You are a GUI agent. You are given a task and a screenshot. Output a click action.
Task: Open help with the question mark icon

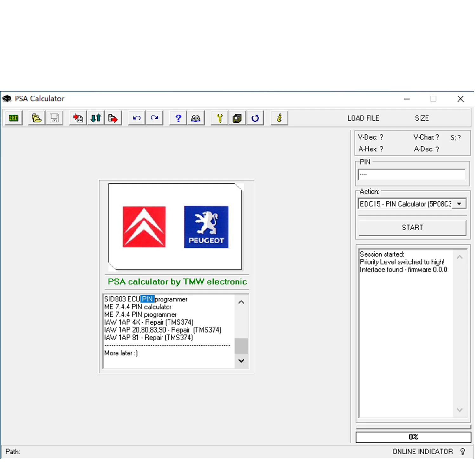178,118
